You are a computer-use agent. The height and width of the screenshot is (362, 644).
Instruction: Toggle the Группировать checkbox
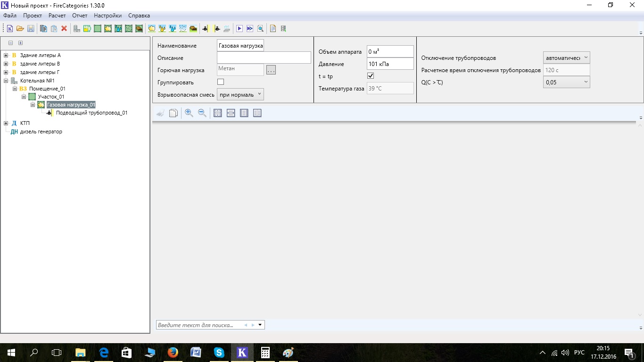click(220, 82)
